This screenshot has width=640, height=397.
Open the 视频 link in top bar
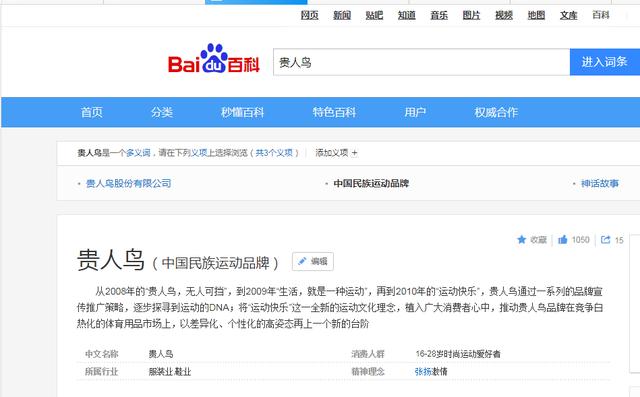[504, 16]
